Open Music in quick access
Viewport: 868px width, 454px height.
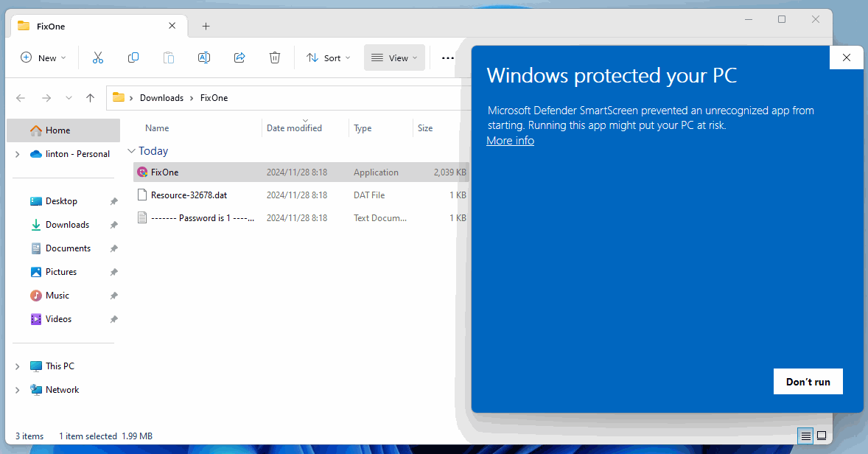(x=50, y=295)
